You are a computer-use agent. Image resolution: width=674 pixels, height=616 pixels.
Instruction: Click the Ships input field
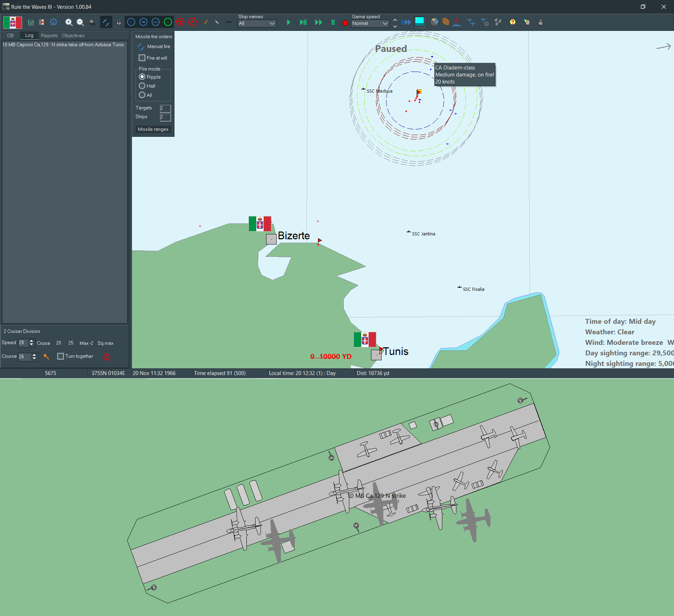pyautogui.click(x=165, y=117)
